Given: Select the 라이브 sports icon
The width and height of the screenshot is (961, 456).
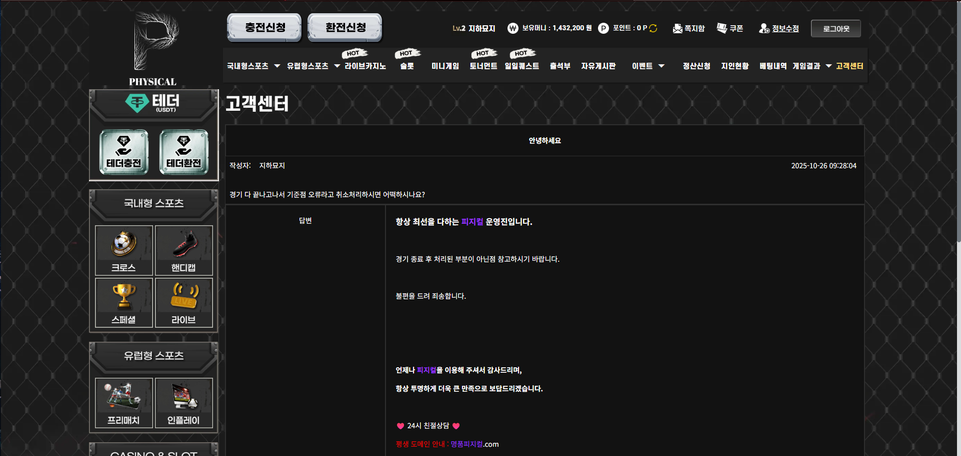Looking at the screenshot, I should pyautogui.click(x=184, y=302).
